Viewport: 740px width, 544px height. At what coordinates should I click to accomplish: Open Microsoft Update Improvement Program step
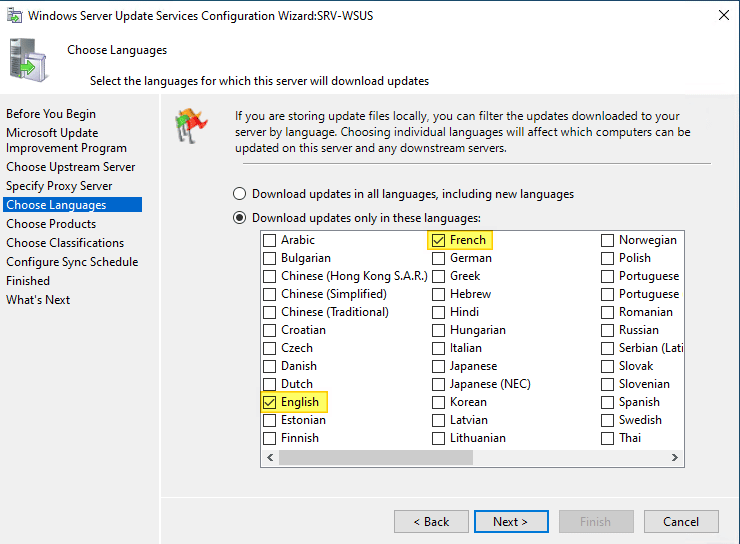click(67, 140)
